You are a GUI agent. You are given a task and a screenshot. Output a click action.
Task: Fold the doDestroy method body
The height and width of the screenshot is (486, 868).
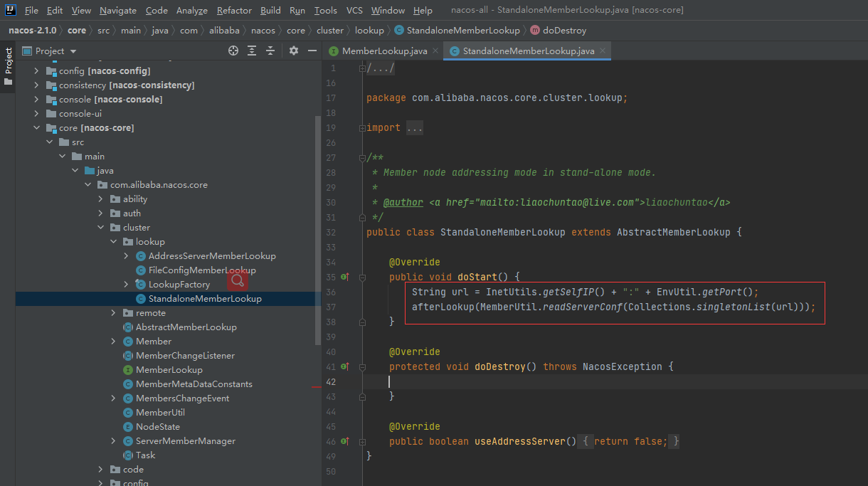click(362, 366)
